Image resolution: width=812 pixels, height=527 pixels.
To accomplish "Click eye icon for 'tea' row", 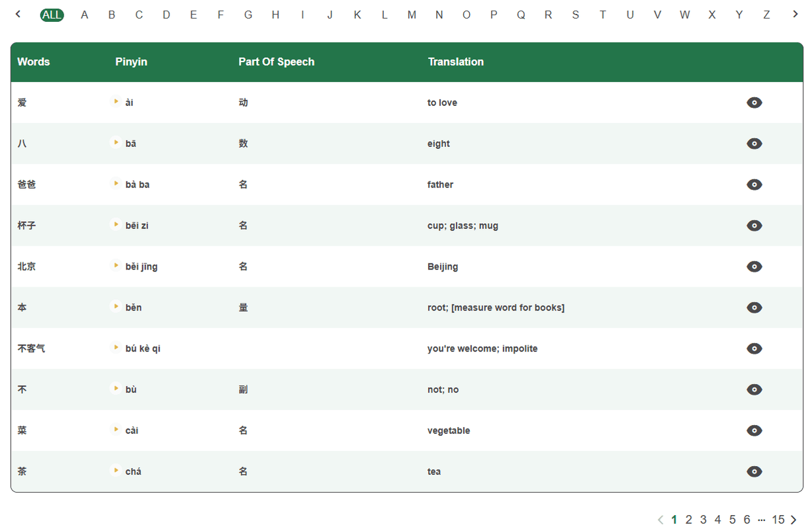I will 754,472.
